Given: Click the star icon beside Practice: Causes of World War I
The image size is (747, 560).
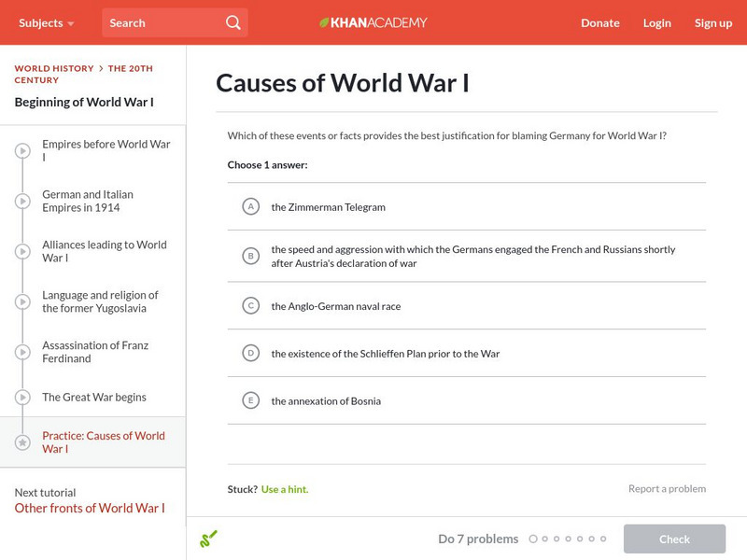Looking at the screenshot, I should [21, 441].
